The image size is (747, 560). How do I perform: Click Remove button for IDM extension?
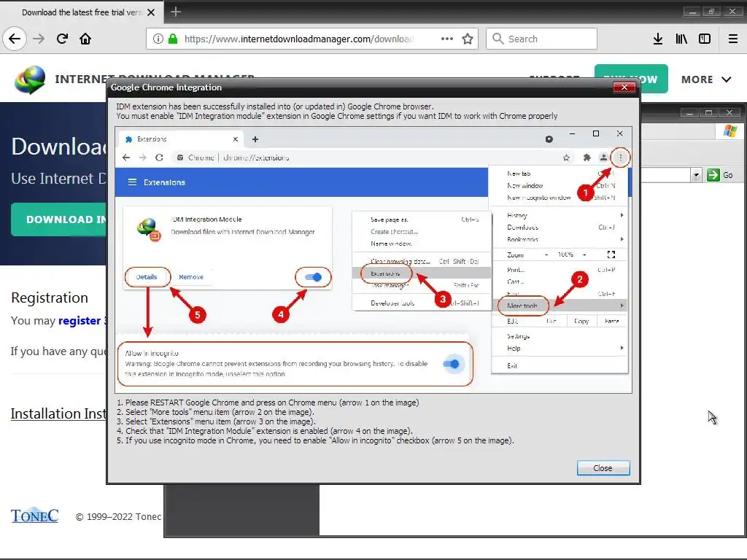click(191, 277)
